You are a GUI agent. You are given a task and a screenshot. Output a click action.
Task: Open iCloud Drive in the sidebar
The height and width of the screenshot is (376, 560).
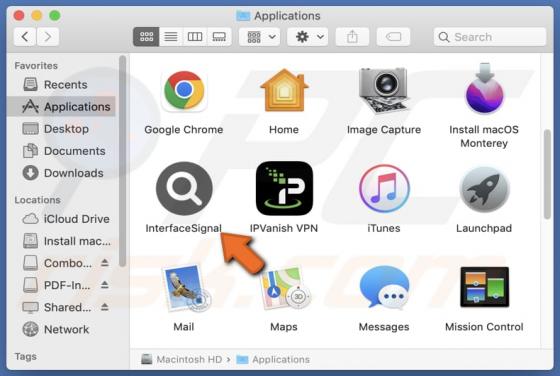pos(61,219)
